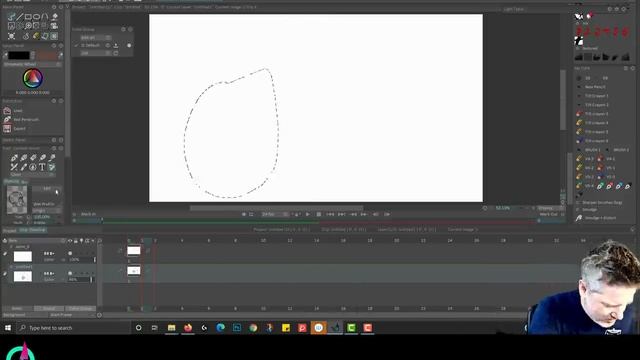Open the color mode dropdown under swatches
The image size is (640, 360).
click(32, 64)
